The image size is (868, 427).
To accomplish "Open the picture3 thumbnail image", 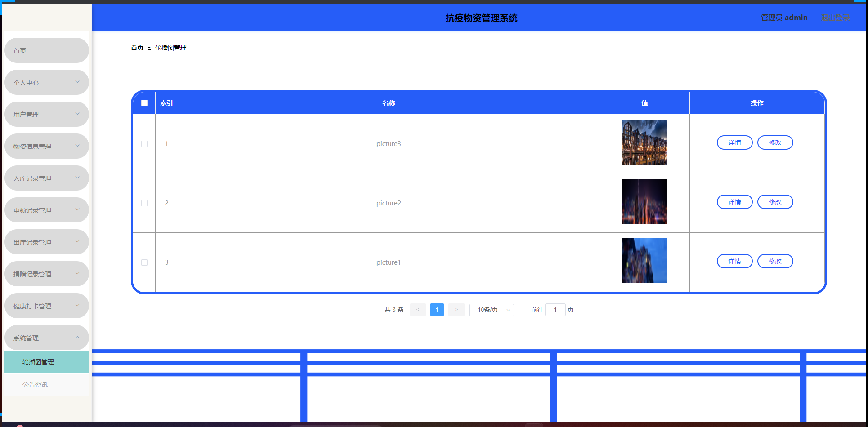I will [644, 142].
